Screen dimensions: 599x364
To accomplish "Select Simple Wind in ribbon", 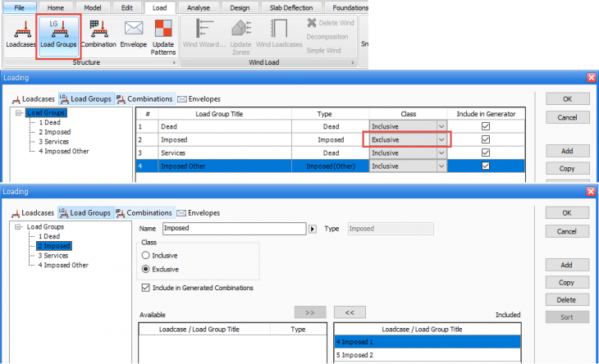I will click(323, 50).
